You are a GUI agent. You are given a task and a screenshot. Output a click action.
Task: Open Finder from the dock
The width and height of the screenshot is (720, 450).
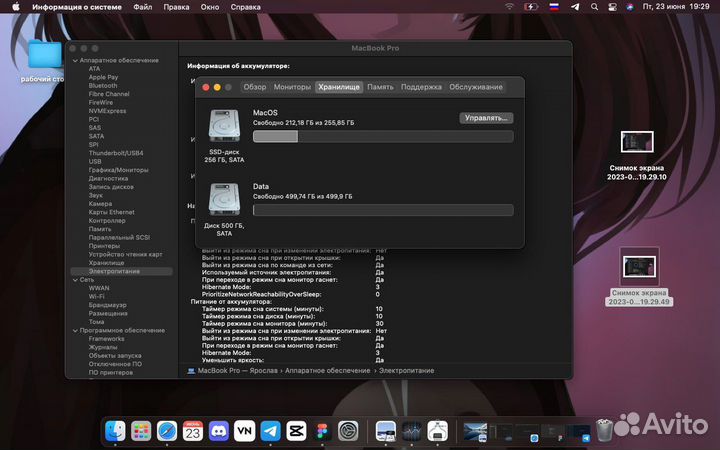(x=115, y=431)
